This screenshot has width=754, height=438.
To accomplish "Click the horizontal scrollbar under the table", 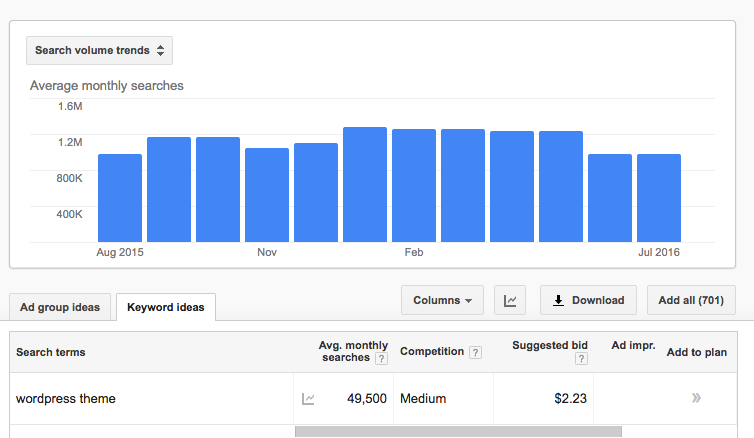I will click(458, 431).
